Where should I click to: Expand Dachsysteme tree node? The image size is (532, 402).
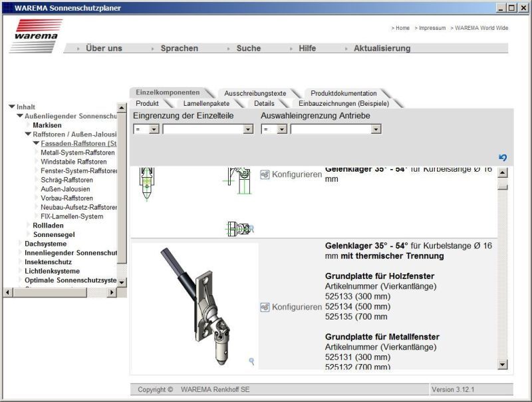(x=21, y=244)
